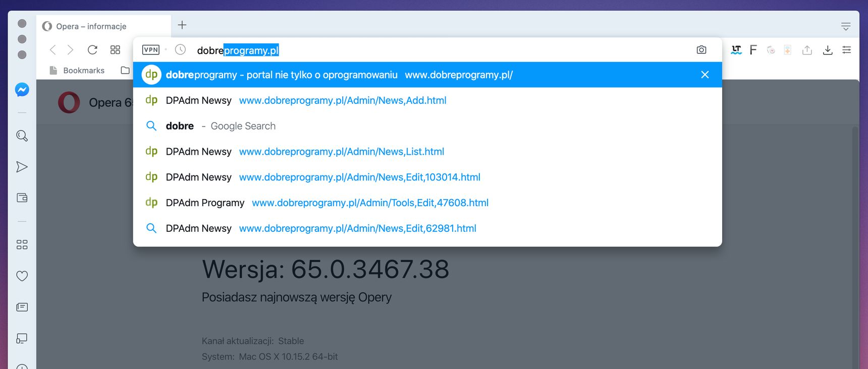Open Speed Dial grid icon in sidebar
This screenshot has height=369, width=868.
click(22, 244)
